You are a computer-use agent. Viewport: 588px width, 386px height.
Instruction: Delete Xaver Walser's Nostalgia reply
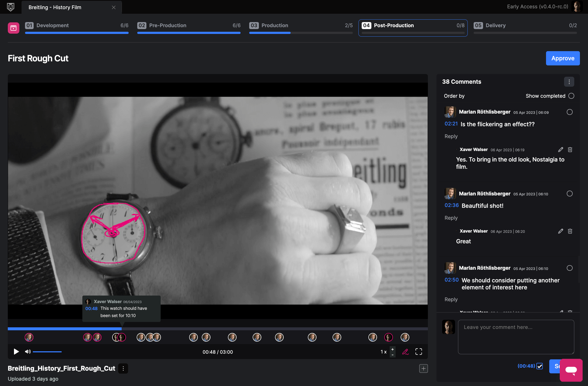click(x=570, y=150)
